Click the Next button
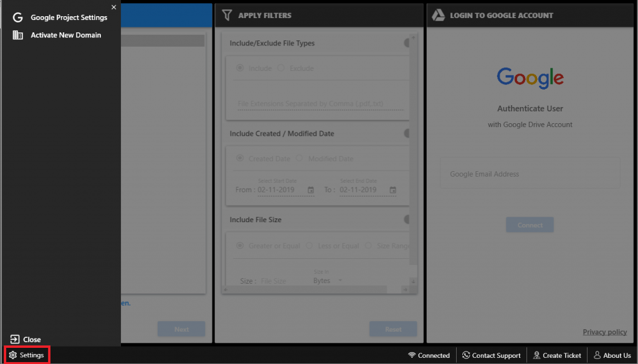638x364 pixels. 181,329
